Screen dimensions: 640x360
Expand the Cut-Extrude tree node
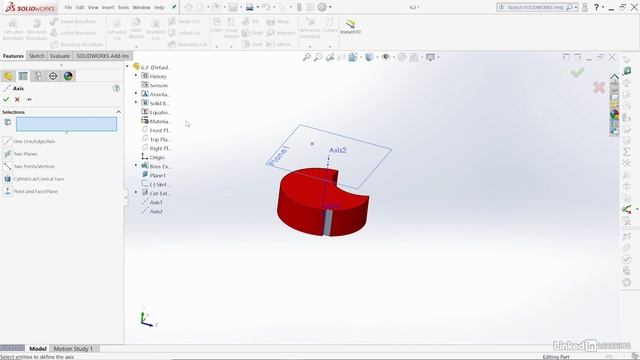pyautogui.click(x=136, y=193)
